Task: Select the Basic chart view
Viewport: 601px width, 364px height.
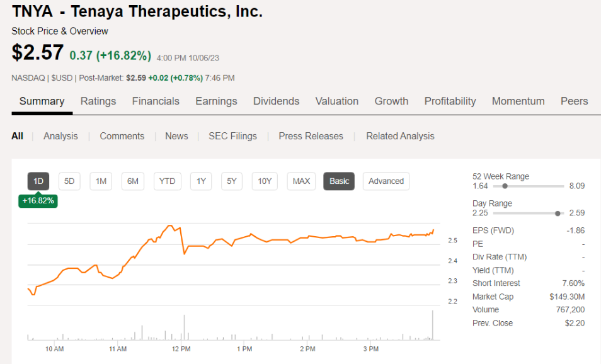Action: [339, 181]
